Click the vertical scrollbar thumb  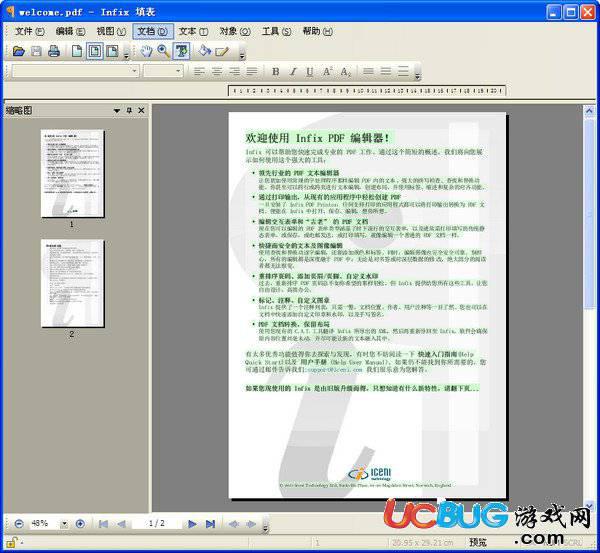point(589,213)
